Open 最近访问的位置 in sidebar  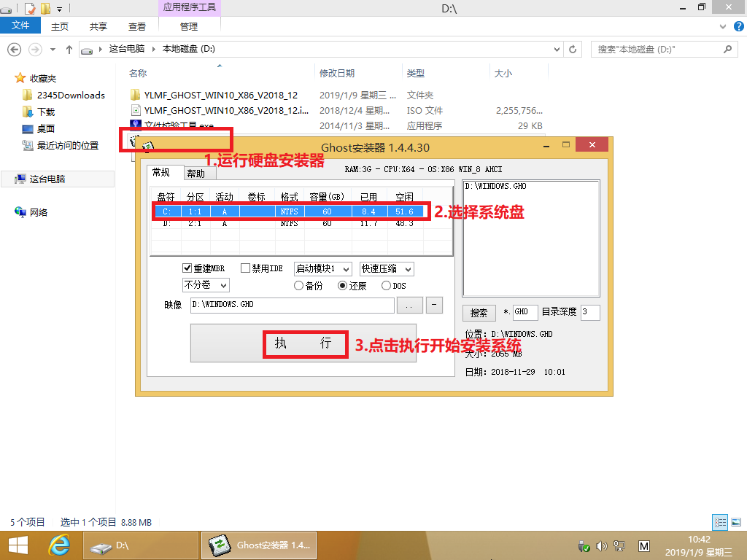[61, 145]
